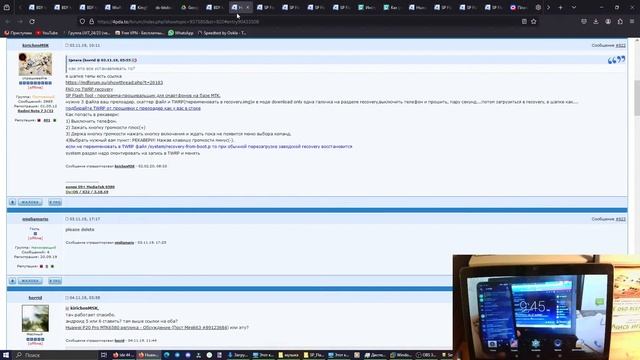
Task: Open the SP_Fla folder taskbar item
Action: click(313, 355)
